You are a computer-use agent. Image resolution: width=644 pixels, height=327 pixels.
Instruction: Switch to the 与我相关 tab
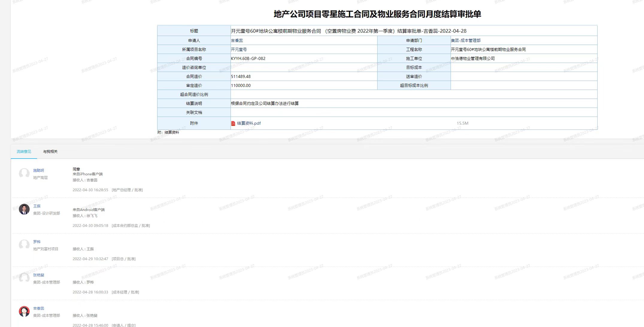[50, 152]
